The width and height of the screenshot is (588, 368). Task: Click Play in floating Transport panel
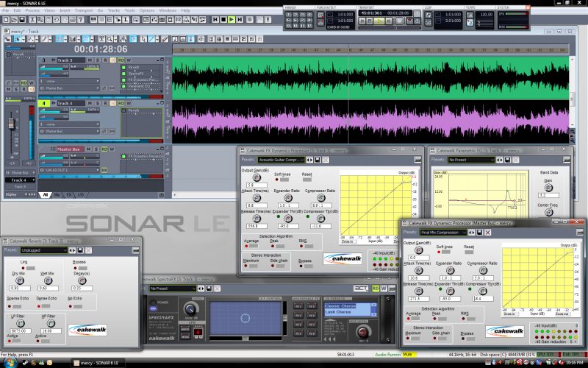(379, 21)
